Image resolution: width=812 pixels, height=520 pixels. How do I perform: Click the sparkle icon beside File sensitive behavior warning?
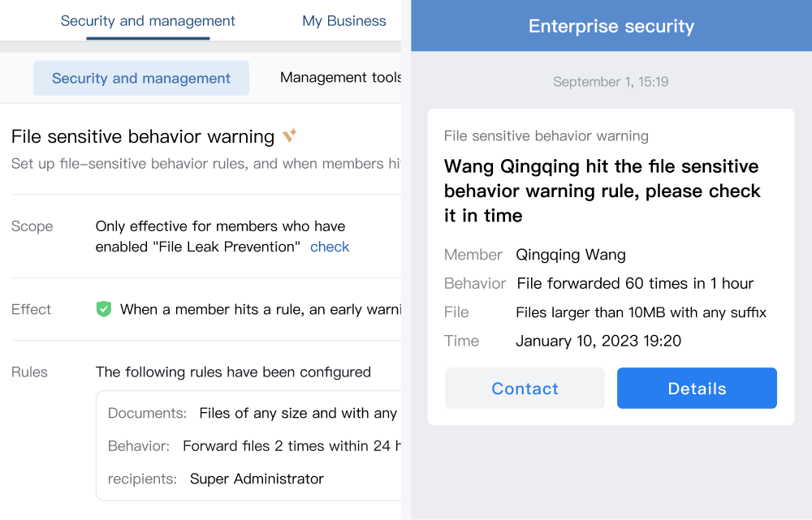pos(290,135)
